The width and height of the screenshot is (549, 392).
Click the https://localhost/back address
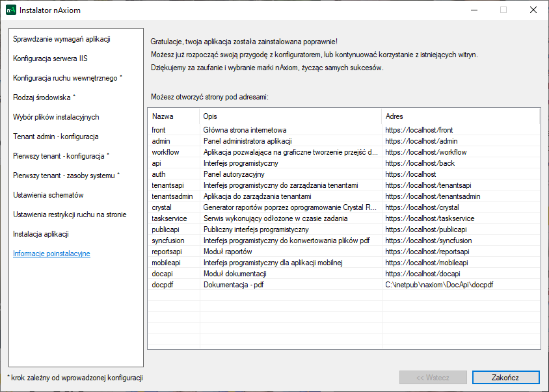pyautogui.click(x=420, y=163)
